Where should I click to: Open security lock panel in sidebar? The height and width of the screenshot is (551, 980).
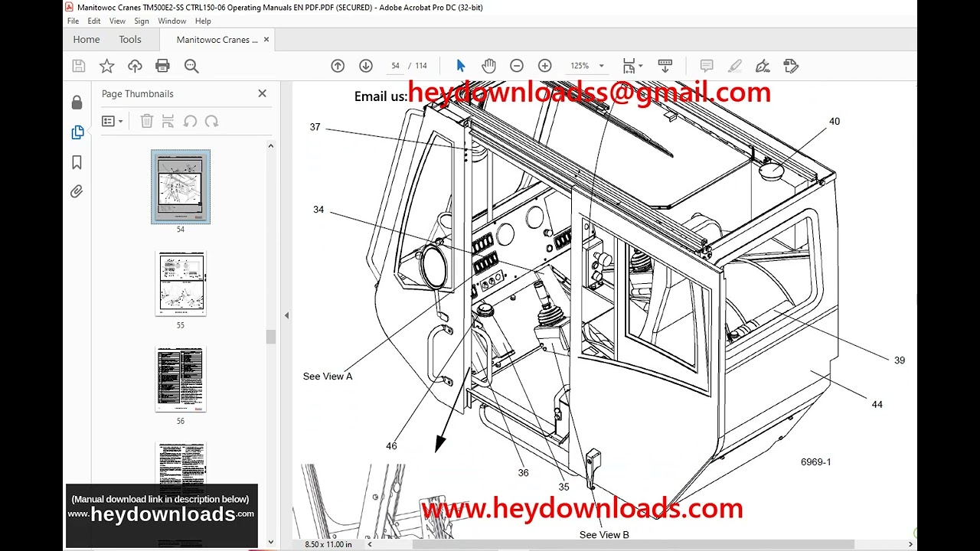click(x=77, y=103)
